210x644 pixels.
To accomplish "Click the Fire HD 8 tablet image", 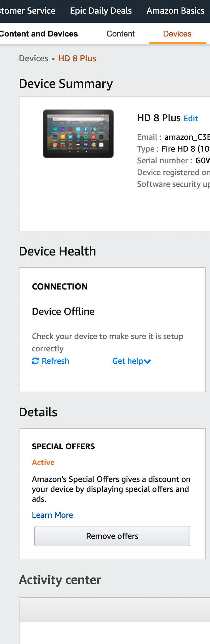I will pyautogui.click(x=78, y=134).
